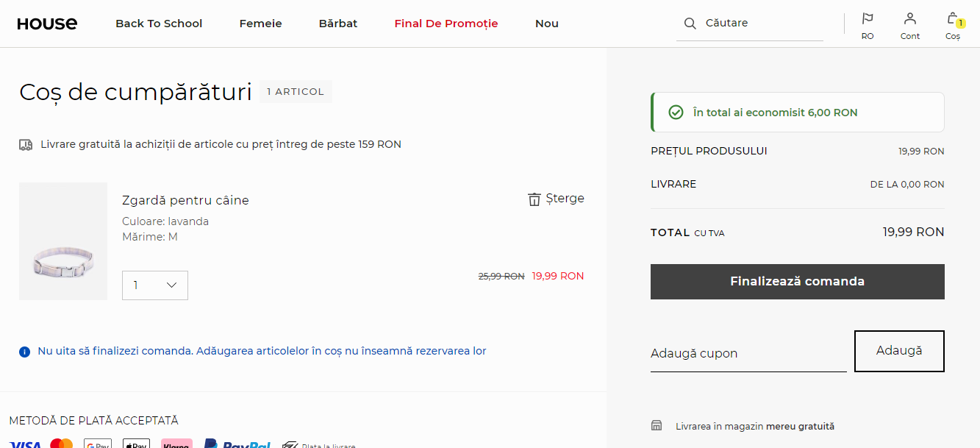Click the HOUSE logo
Image resolution: width=980 pixels, height=448 pixels.
[x=47, y=24]
